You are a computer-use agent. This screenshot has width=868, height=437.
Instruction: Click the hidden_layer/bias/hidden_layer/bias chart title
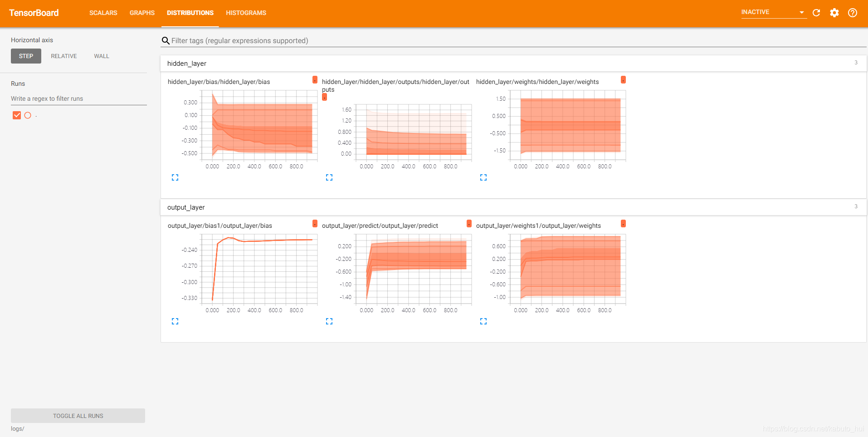pyautogui.click(x=219, y=82)
